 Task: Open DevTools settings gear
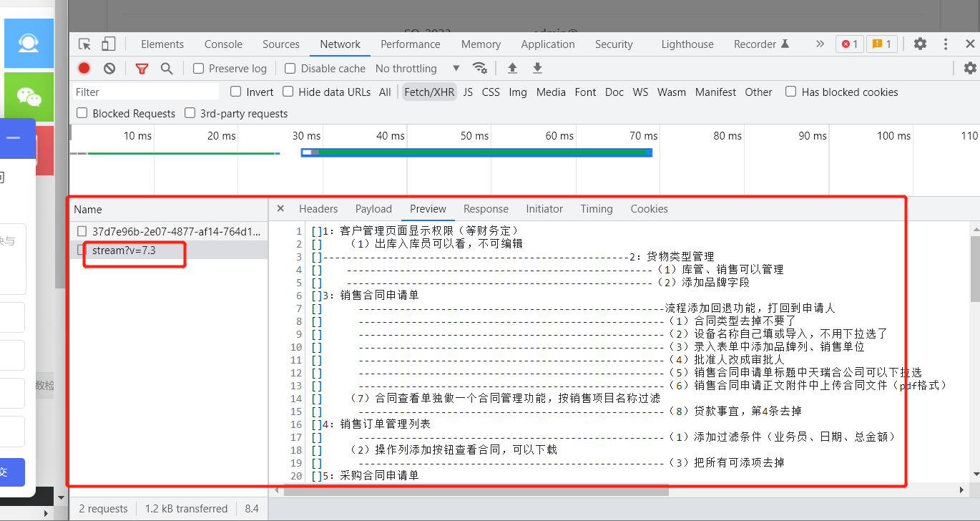(920, 44)
